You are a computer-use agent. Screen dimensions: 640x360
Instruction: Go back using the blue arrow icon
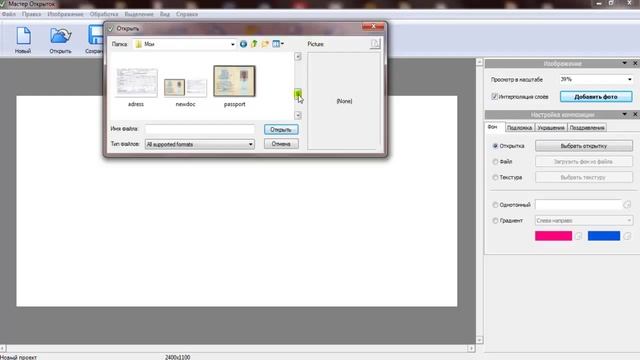click(243, 44)
